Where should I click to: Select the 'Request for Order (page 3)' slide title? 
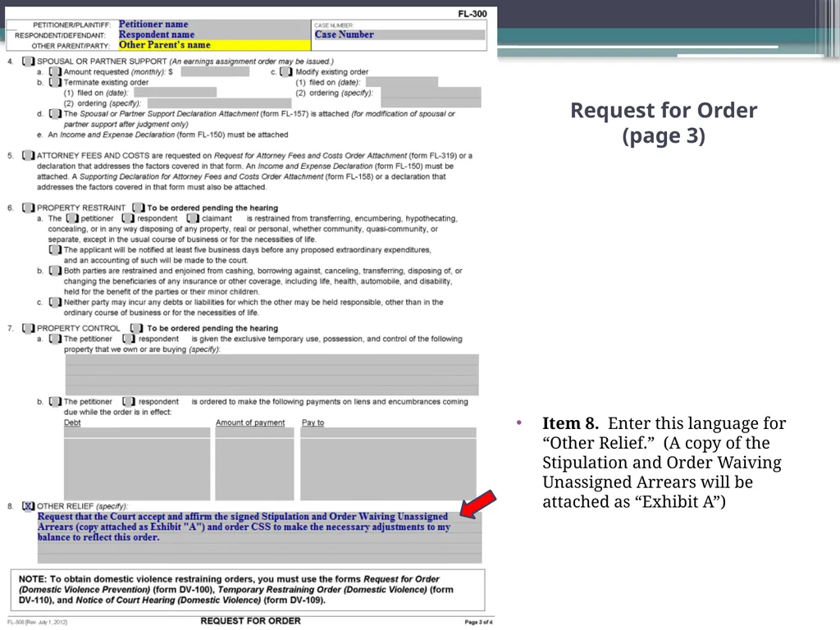(x=664, y=123)
